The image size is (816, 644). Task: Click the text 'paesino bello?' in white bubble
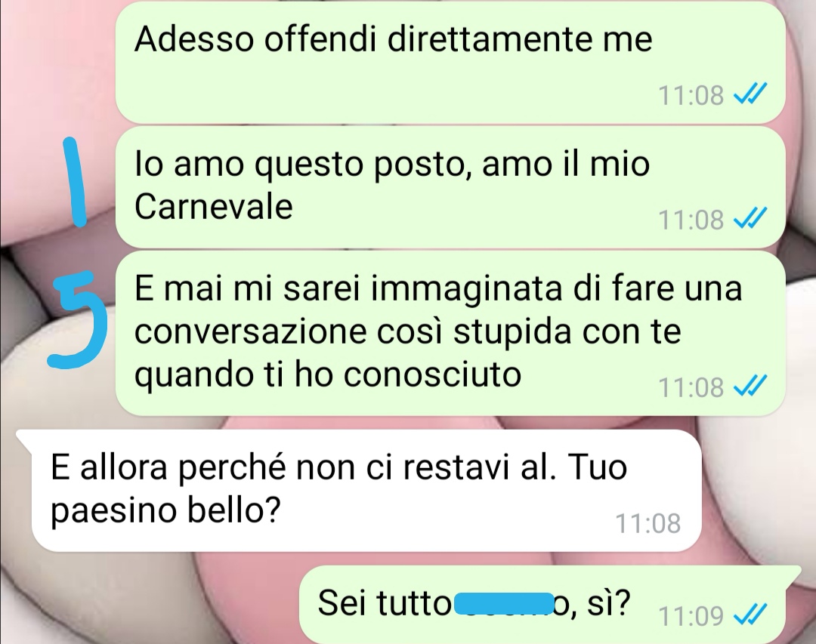pos(165,511)
